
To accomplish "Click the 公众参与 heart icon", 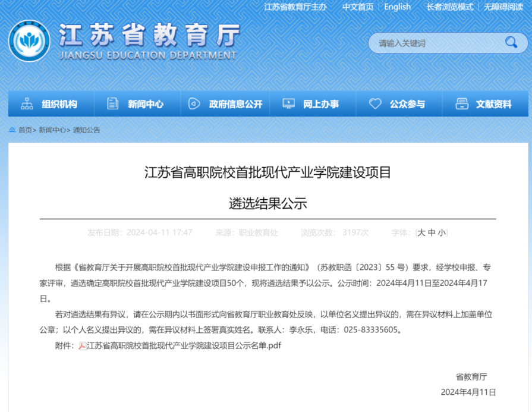I will pos(375,104).
